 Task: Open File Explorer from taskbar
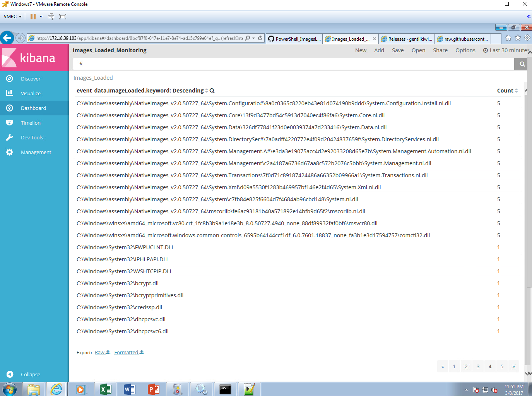[x=34, y=389]
